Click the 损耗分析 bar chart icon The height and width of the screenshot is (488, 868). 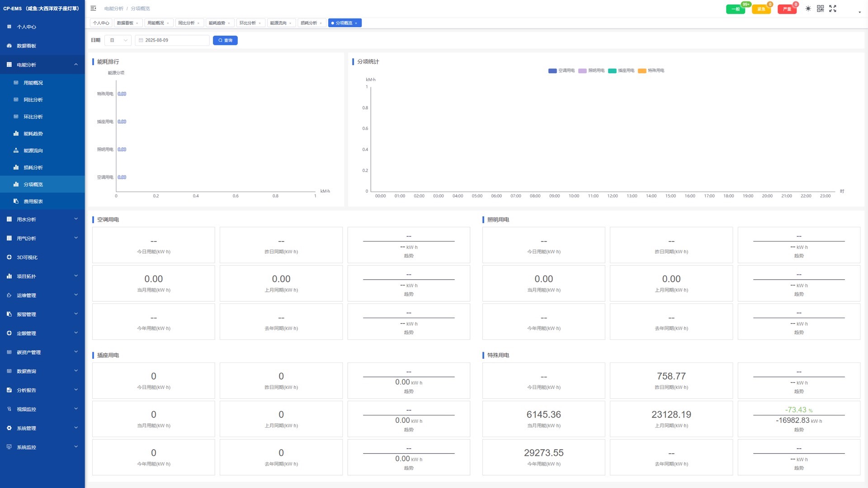click(x=16, y=167)
